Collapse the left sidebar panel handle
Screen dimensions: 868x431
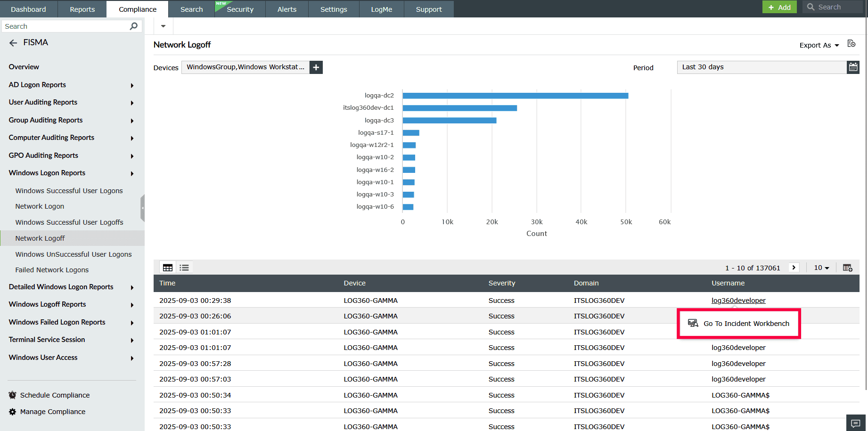pyautogui.click(x=142, y=208)
